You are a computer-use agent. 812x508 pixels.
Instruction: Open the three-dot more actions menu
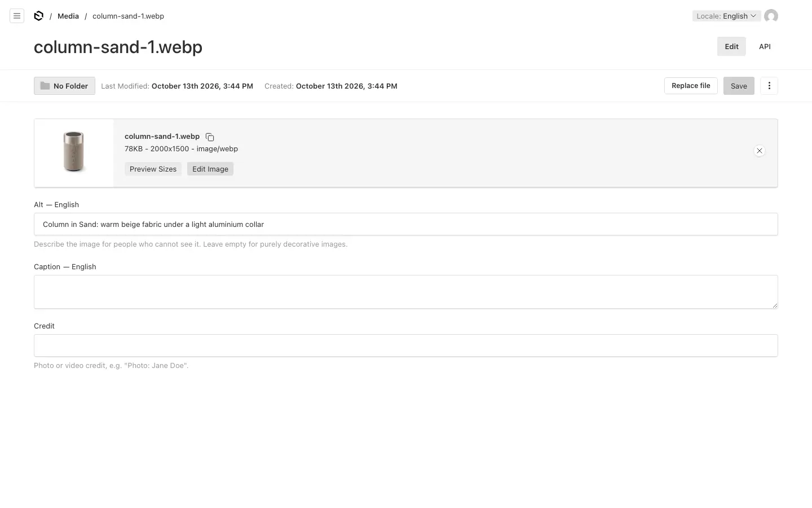coord(769,86)
